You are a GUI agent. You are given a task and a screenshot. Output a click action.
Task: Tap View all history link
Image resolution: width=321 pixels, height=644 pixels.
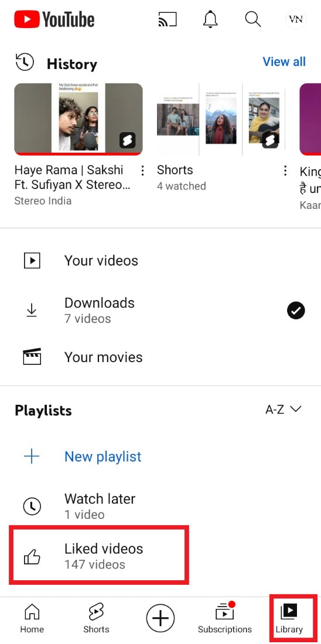click(284, 61)
